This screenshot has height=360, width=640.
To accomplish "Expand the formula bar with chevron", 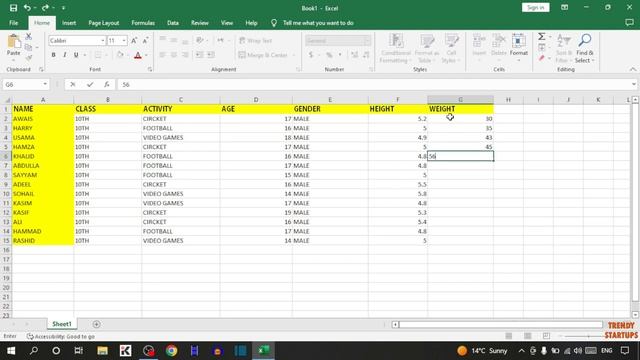I will click(x=633, y=84).
